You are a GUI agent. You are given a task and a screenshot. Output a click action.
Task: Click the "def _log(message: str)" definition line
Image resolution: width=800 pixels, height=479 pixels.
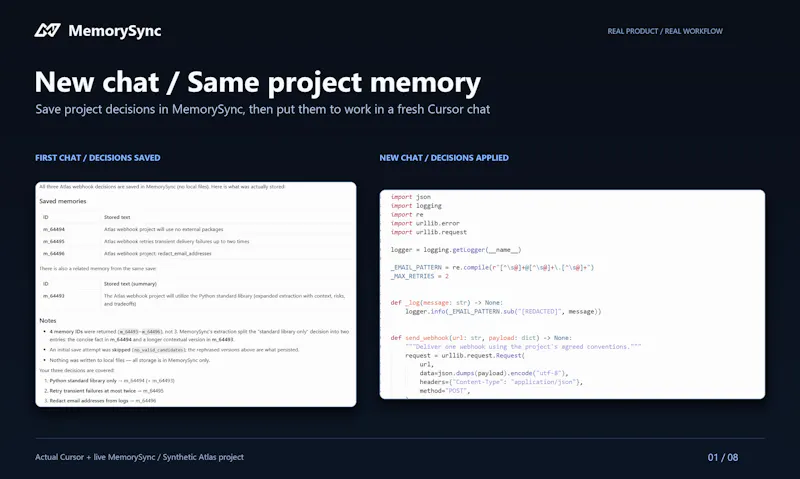[x=446, y=302]
